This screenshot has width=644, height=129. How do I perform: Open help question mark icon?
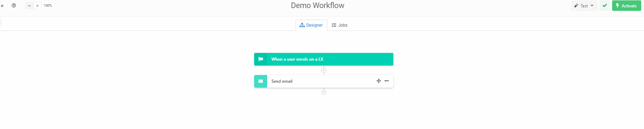point(14,6)
